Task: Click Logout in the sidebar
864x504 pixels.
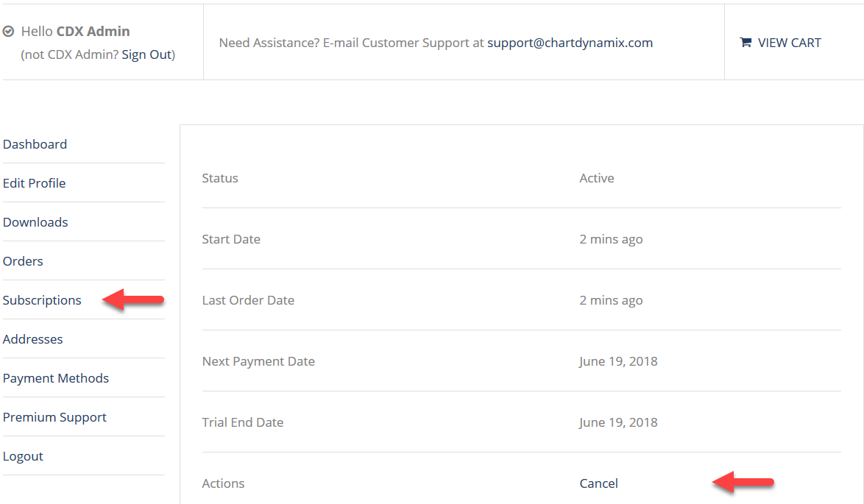Action: [23, 456]
